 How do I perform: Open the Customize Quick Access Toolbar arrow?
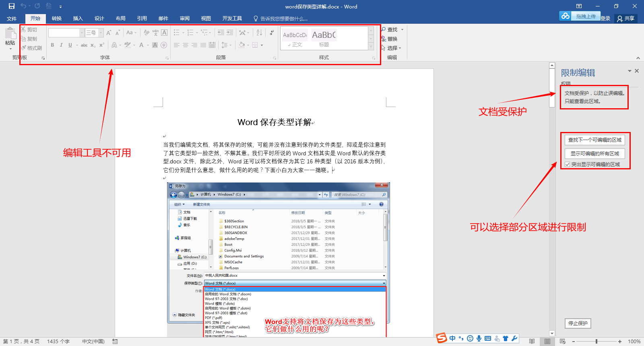coord(60,6)
